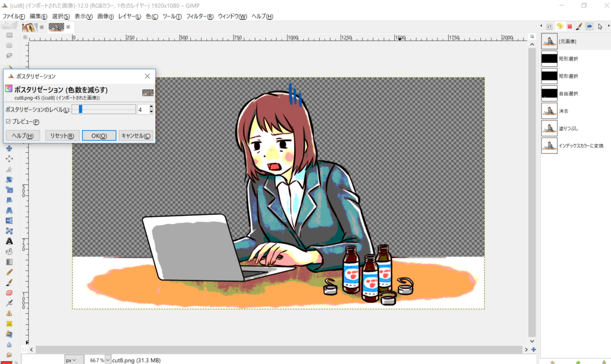Select the Text tool
This screenshot has width=611, height=364.
click(10, 241)
